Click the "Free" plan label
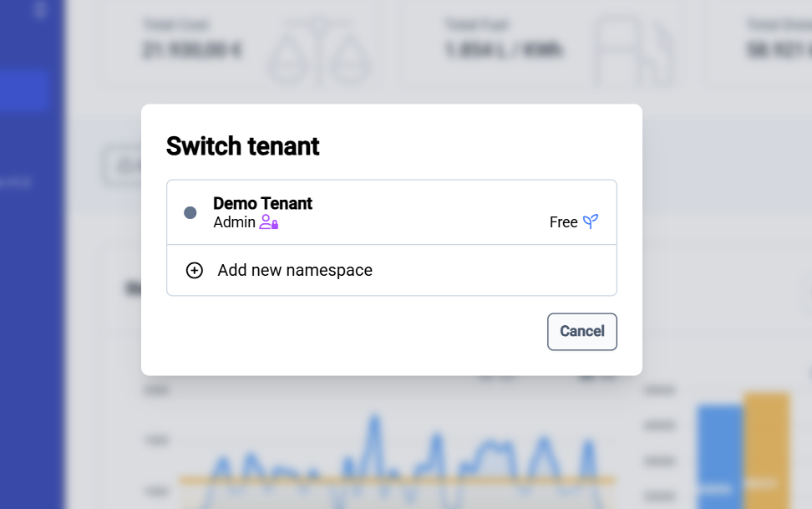Viewport: 812px width, 509px height. click(x=563, y=222)
